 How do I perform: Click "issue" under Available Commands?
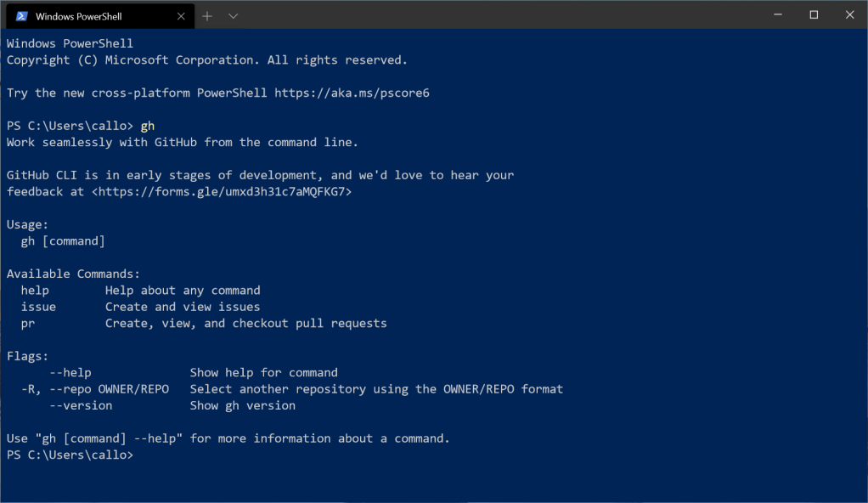tap(38, 307)
